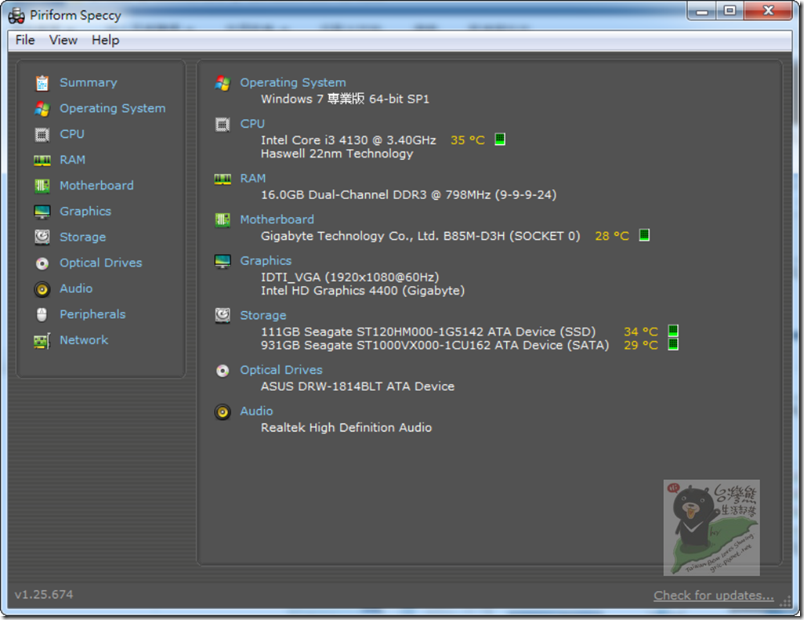Click the Optical Drives heading in summary

(x=281, y=370)
